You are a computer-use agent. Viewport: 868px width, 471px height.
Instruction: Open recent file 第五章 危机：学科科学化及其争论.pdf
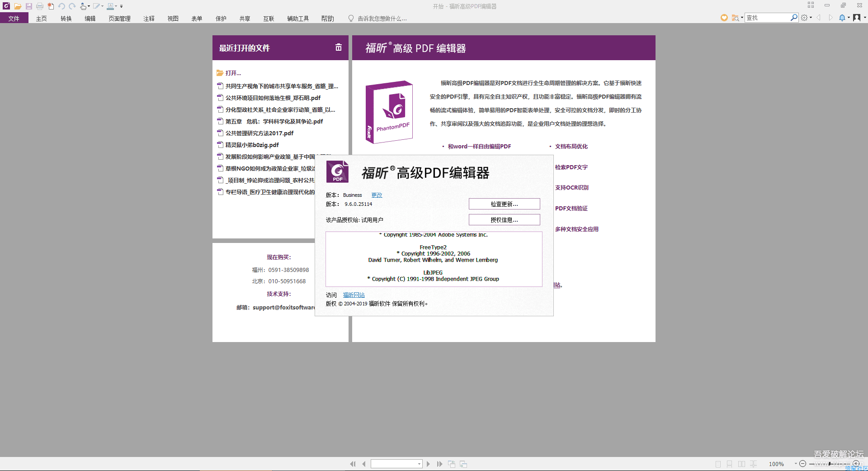(274, 121)
